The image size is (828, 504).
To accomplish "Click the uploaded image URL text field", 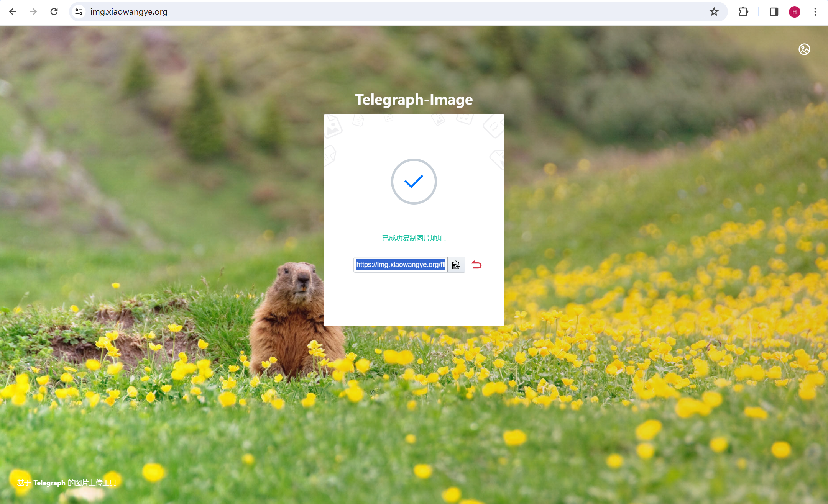I will pyautogui.click(x=400, y=265).
